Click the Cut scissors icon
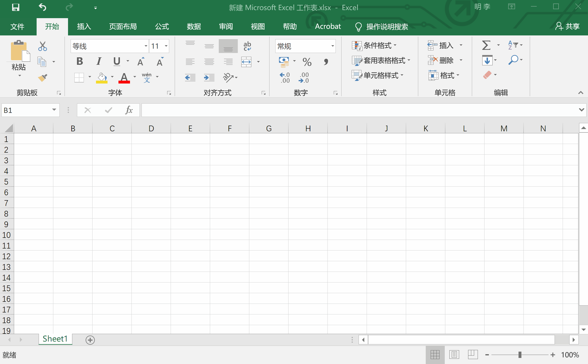 coord(42,46)
